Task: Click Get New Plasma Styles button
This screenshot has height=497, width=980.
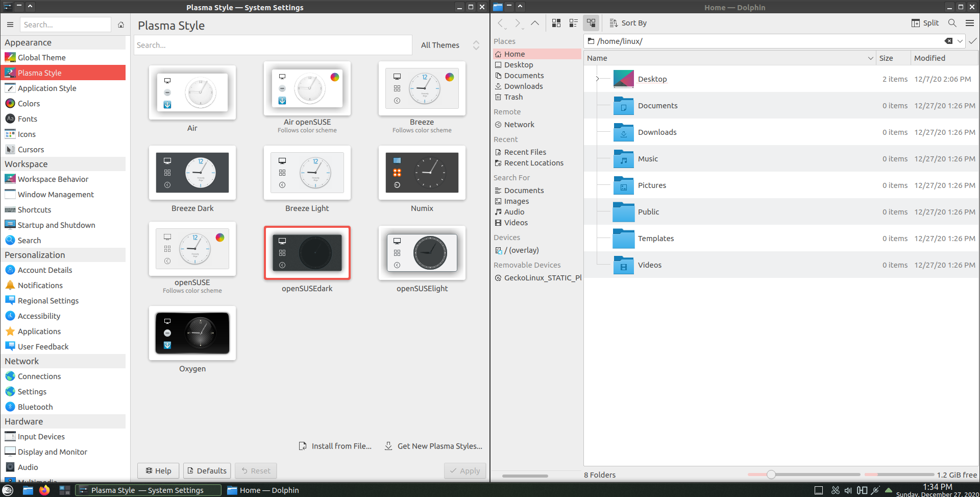Action: tap(433, 446)
